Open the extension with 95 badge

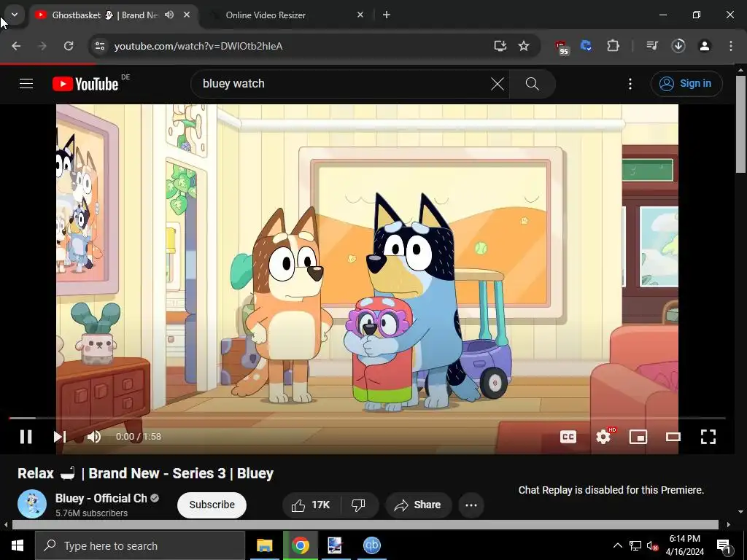[x=562, y=47]
